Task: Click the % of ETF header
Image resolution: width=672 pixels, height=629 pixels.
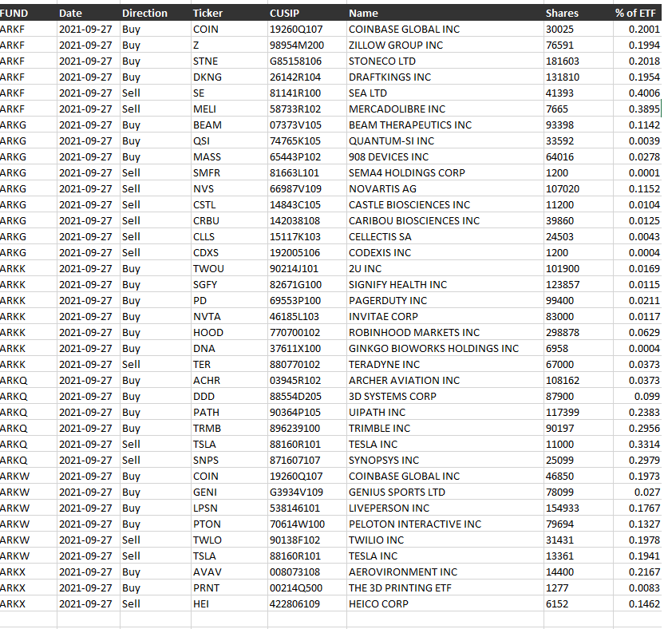Action: 635,13
